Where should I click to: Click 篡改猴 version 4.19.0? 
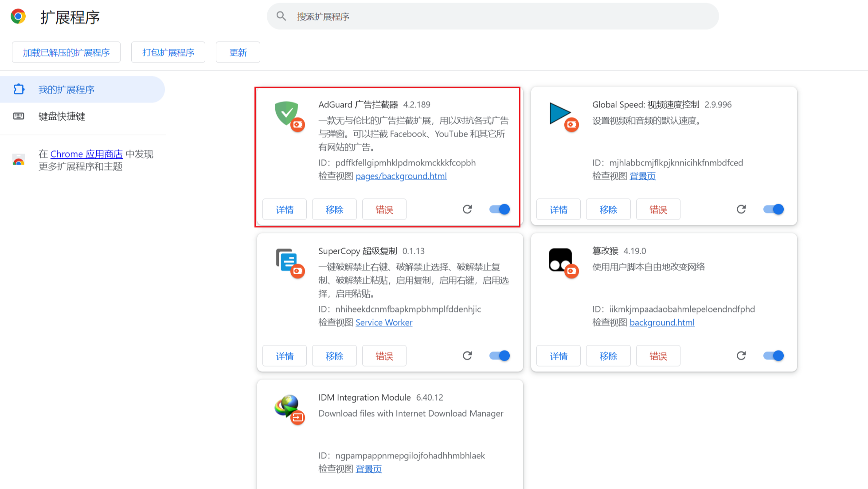click(x=635, y=251)
